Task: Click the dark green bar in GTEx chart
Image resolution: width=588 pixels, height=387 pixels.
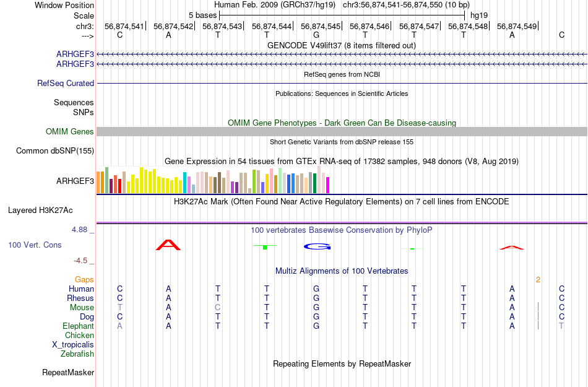Action: pyautogui.click(x=314, y=183)
